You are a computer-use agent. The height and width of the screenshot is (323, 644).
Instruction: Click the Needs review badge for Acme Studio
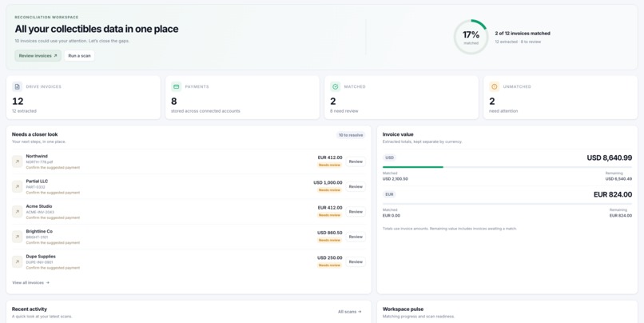tap(330, 215)
